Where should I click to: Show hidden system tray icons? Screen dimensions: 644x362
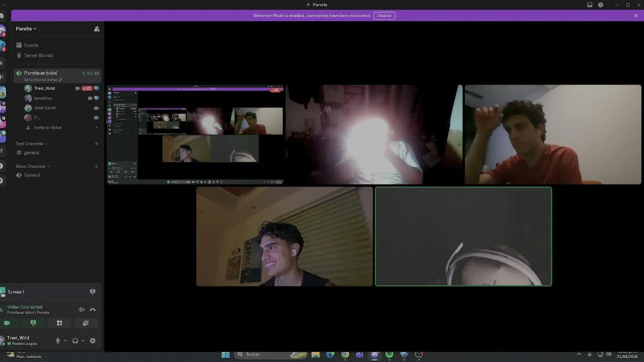pyautogui.click(x=579, y=354)
